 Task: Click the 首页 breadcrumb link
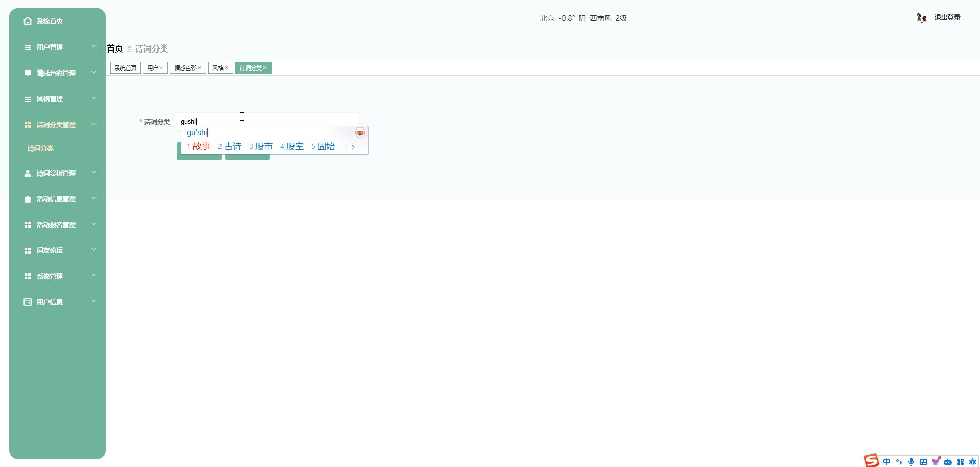[x=114, y=49]
